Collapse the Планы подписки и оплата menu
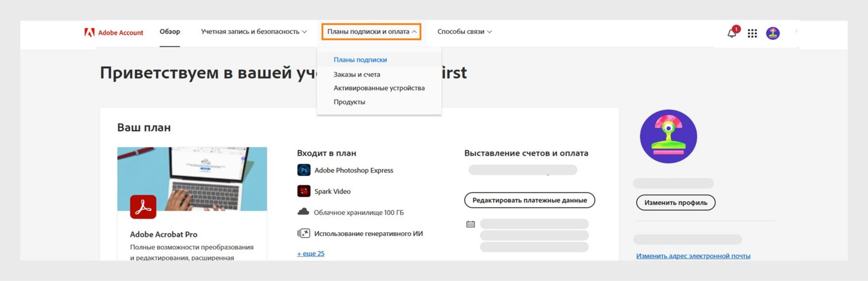Screen dimensions: 868x281 pos(371,32)
